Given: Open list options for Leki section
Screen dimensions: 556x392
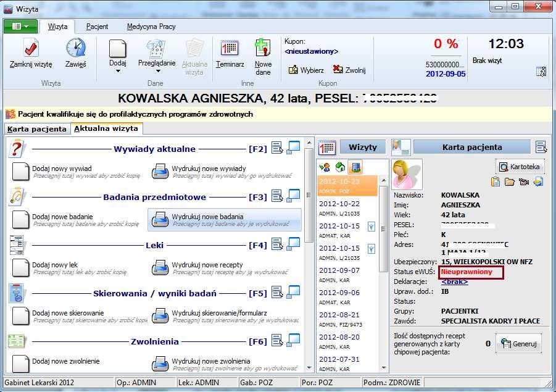Looking at the screenshot, I should [x=277, y=244].
